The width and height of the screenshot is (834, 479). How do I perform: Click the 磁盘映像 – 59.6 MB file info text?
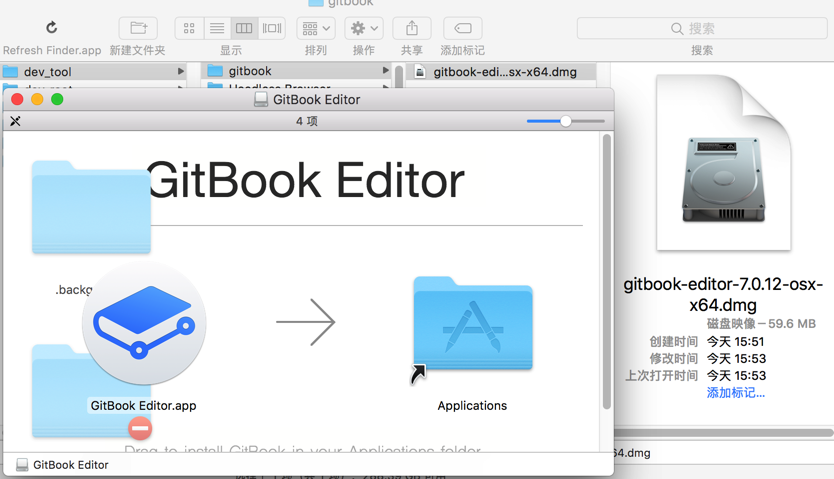click(x=761, y=324)
